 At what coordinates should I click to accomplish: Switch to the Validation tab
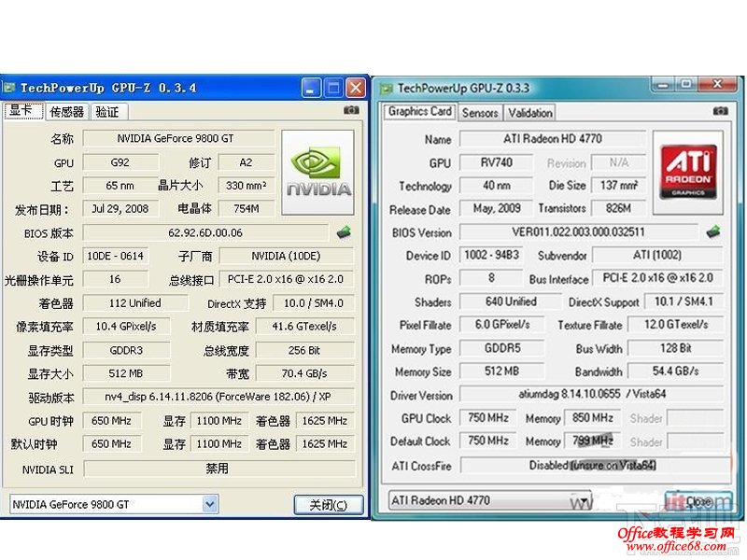click(x=529, y=113)
